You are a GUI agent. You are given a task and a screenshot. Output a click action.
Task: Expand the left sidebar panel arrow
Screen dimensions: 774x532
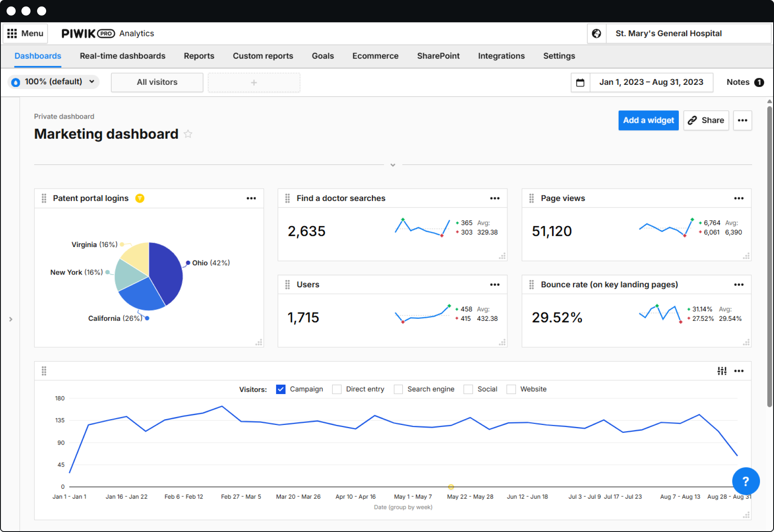pyautogui.click(x=11, y=319)
